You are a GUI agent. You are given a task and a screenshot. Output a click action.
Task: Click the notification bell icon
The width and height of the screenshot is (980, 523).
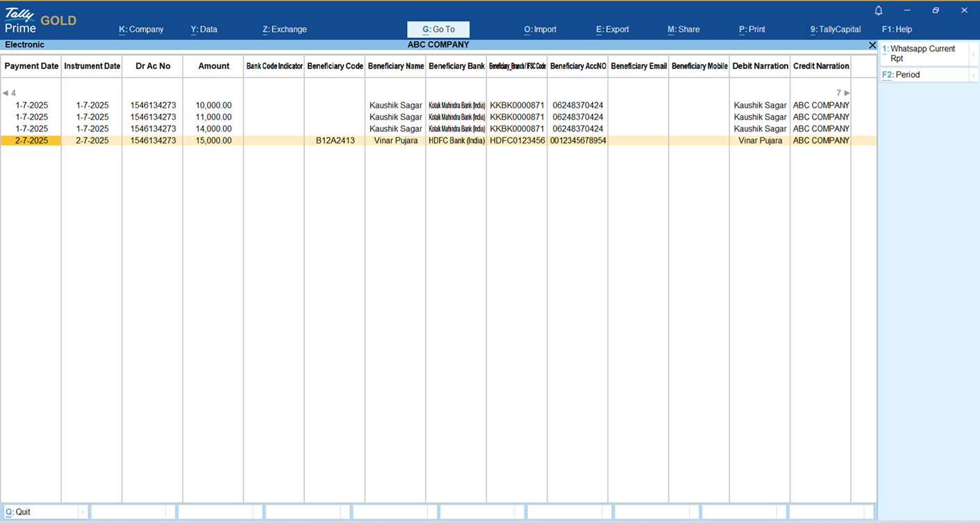(879, 10)
